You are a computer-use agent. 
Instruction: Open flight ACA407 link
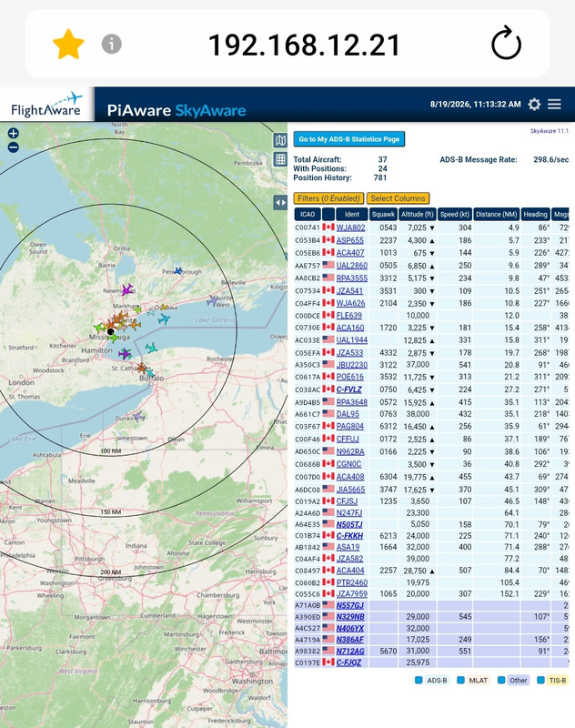tap(350, 253)
